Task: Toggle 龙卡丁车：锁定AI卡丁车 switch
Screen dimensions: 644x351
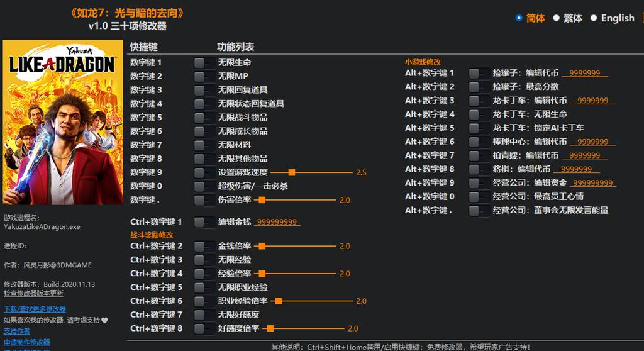Action: (479, 128)
